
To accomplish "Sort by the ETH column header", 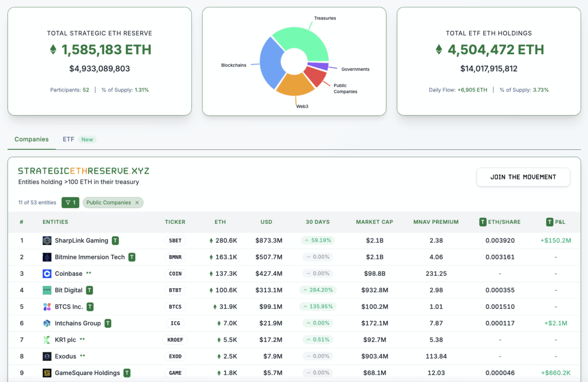I will pos(220,222).
